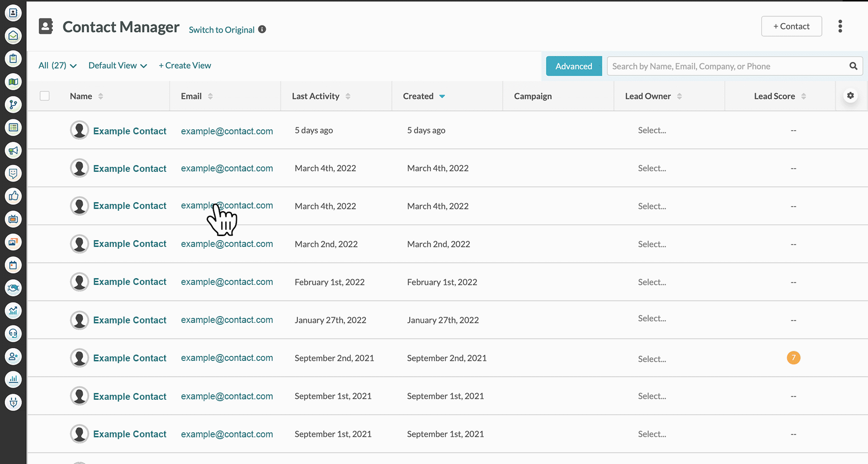This screenshot has height=464, width=868.
Task: Open the branching workflow sidebar icon
Action: [x=13, y=104]
